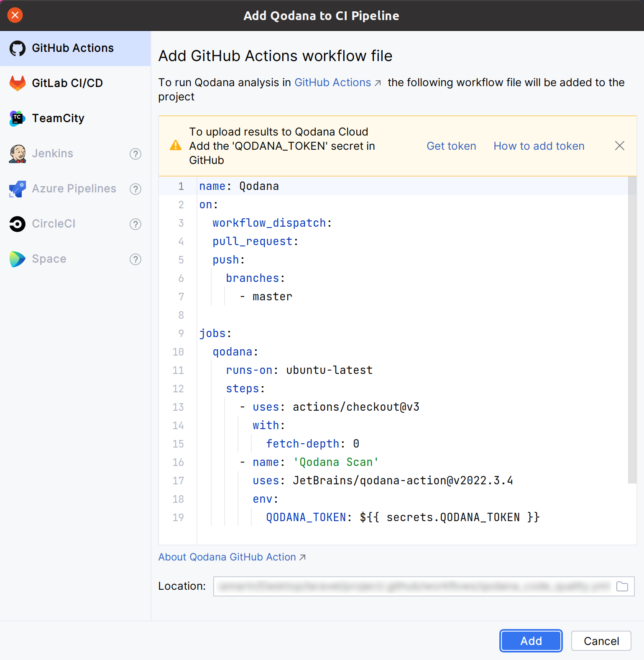Click 'fetch-depth: 0' line
This screenshot has height=660, width=644.
[312, 444]
